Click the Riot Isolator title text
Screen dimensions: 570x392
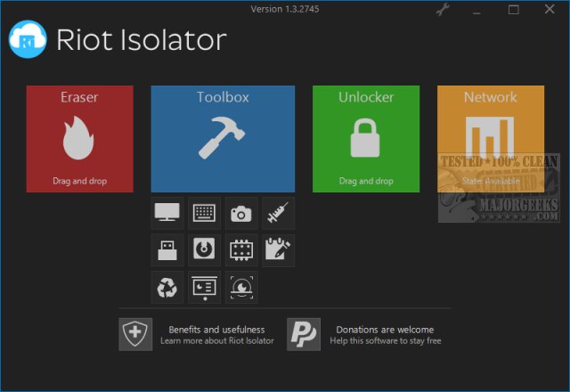pos(142,39)
